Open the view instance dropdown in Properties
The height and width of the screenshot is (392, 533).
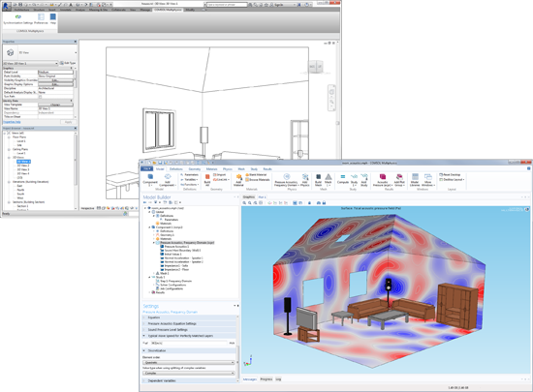(31, 64)
